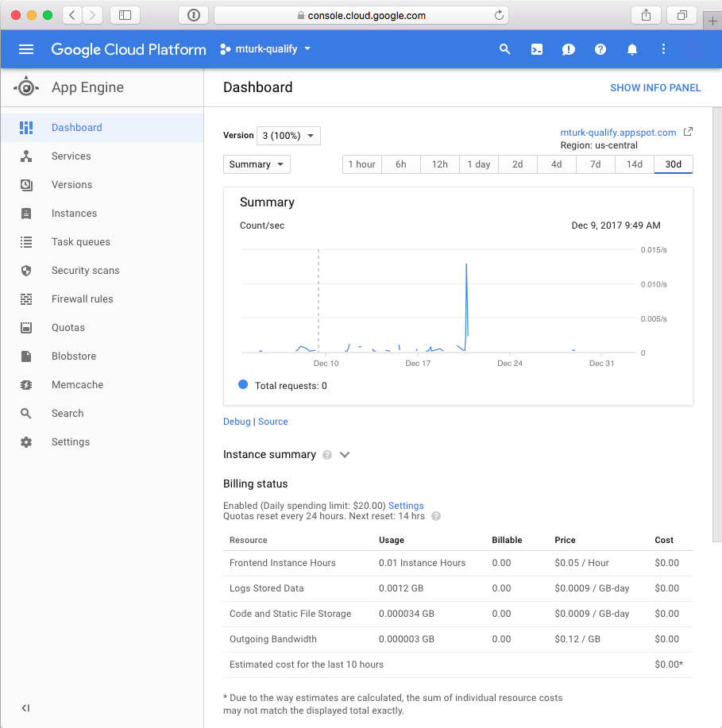Click the Memcache chip icon
722x728 pixels.
tap(26, 385)
